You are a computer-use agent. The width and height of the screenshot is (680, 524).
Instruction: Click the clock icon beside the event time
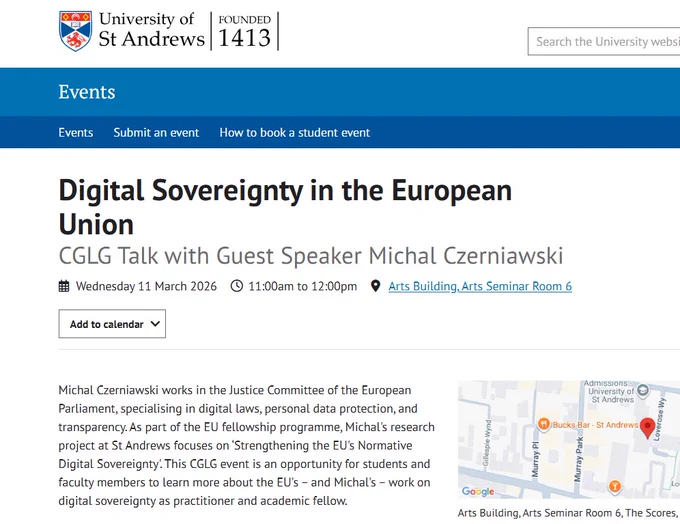(x=236, y=286)
